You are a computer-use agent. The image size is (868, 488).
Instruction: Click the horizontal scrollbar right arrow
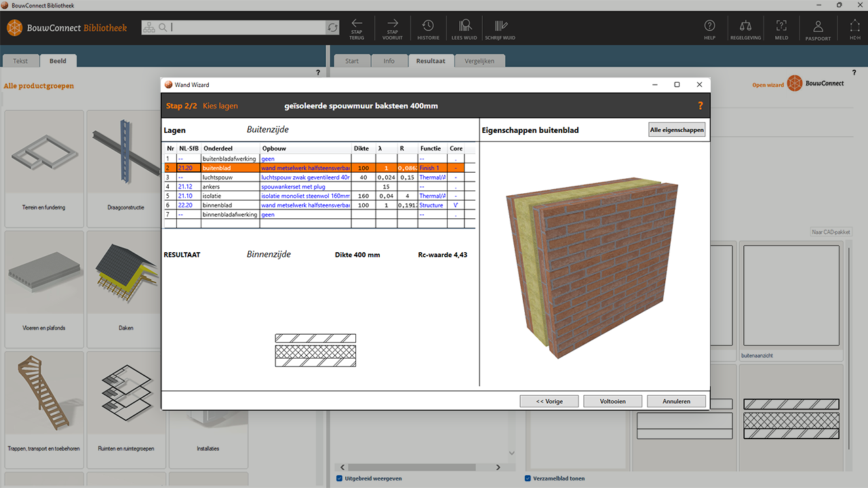coord(498,467)
